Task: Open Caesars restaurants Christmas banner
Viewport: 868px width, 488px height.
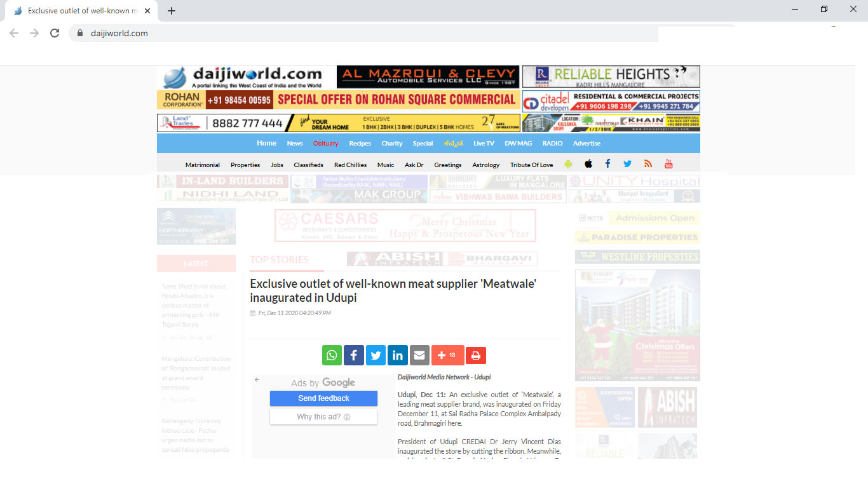Action: click(405, 226)
